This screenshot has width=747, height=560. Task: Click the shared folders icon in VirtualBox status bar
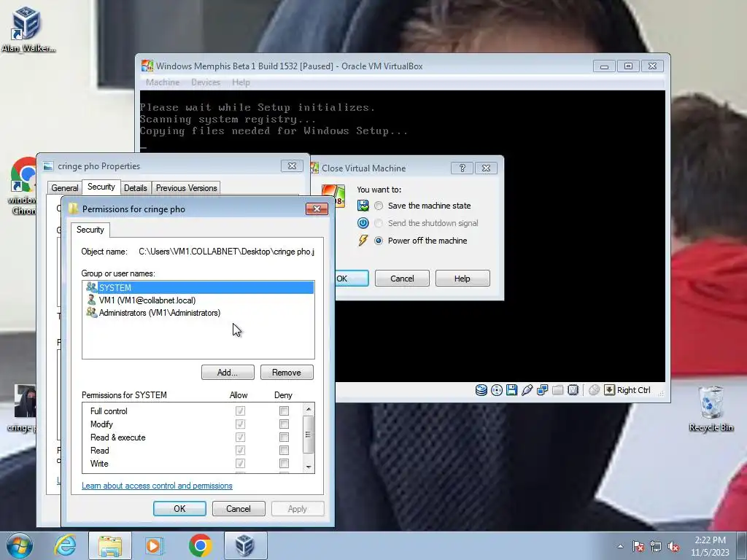(558, 390)
